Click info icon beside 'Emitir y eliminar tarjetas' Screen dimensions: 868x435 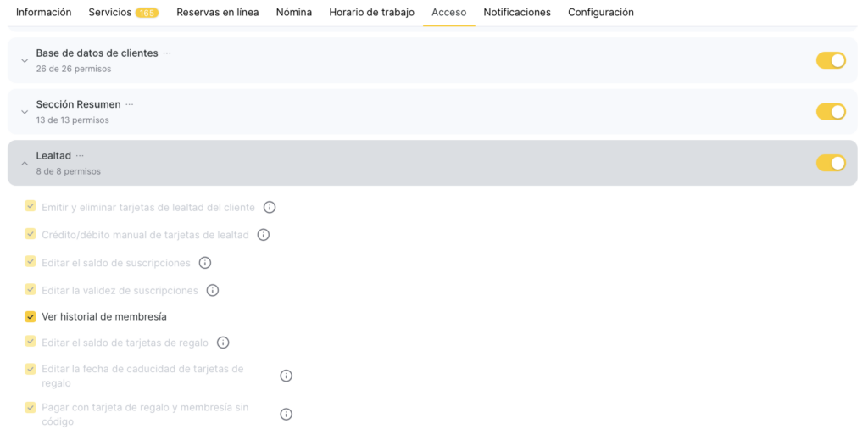tap(270, 207)
